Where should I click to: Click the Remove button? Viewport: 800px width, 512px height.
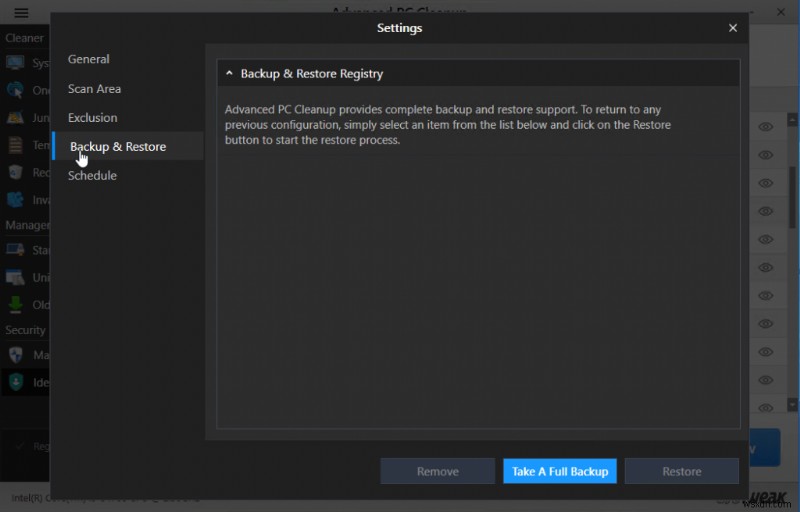pos(437,471)
